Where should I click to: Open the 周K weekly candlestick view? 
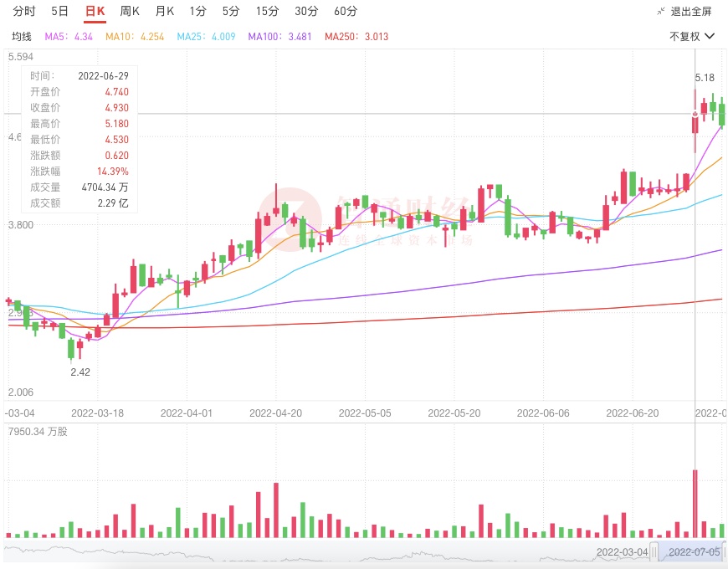pos(130,12)
